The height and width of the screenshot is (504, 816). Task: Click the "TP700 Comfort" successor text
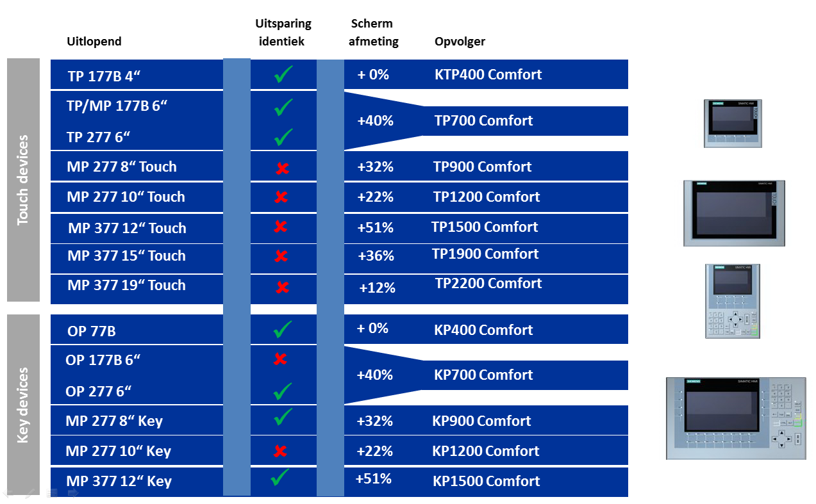pos(483,120)
